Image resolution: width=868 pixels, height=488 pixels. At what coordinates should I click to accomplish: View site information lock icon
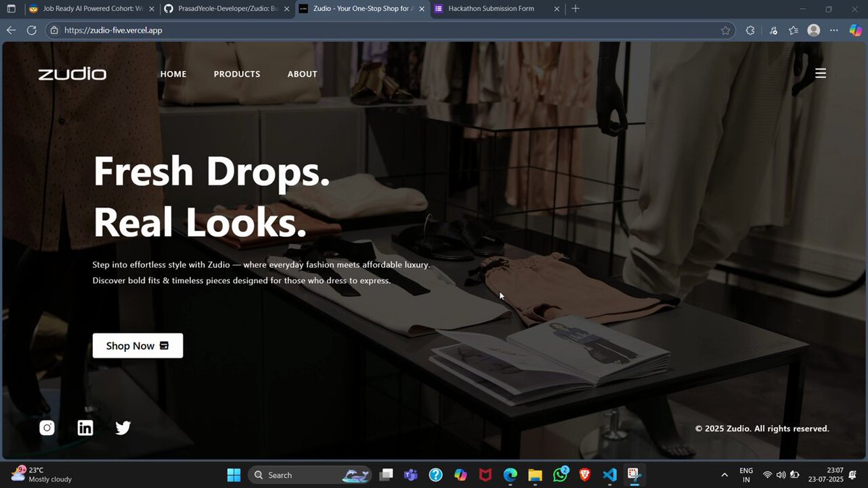coord(54,30)
